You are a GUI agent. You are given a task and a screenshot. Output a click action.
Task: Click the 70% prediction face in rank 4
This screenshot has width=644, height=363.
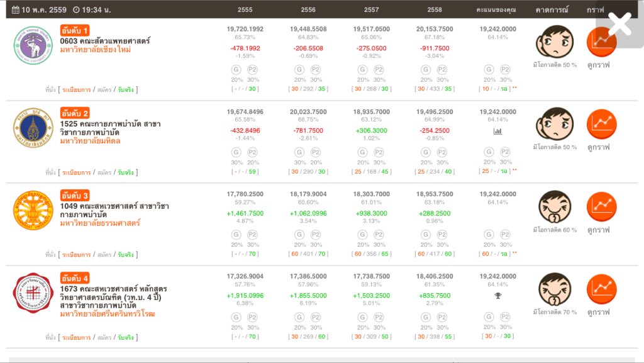[555, 289]
